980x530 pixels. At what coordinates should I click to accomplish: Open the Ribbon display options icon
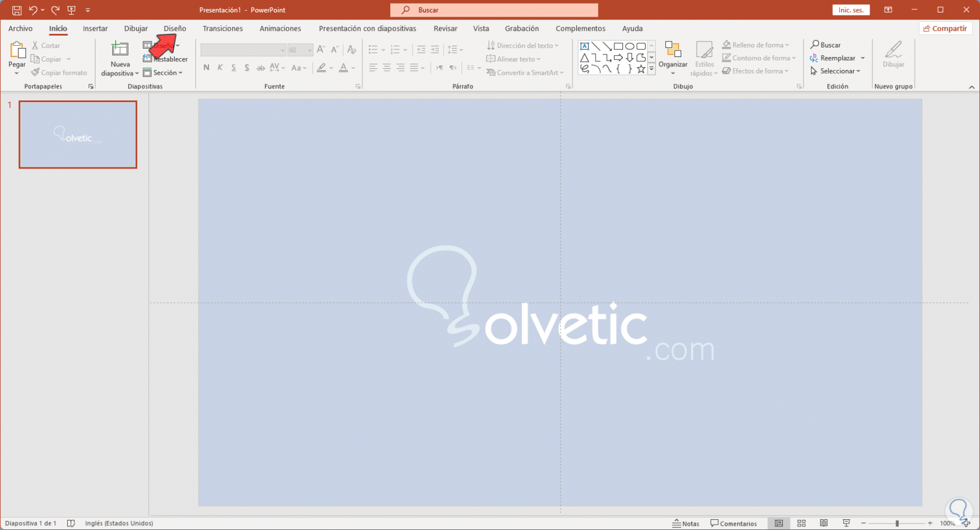(889, 10)
